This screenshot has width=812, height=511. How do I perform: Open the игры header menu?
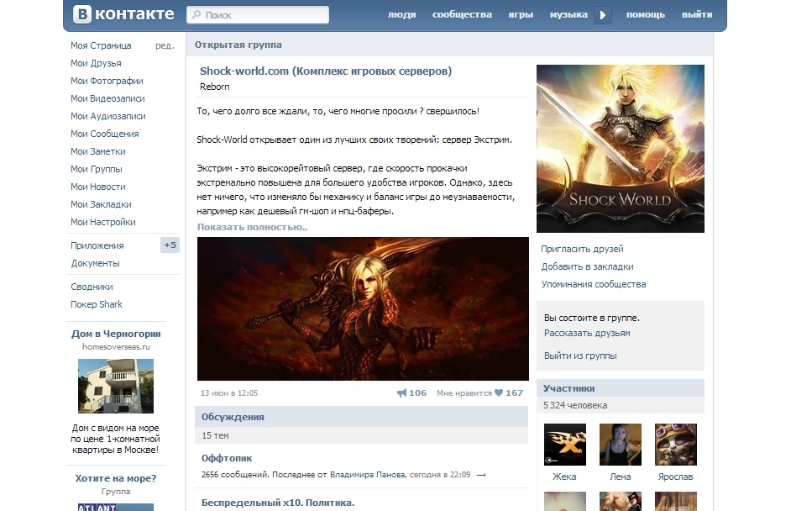(x=521, y=15)
